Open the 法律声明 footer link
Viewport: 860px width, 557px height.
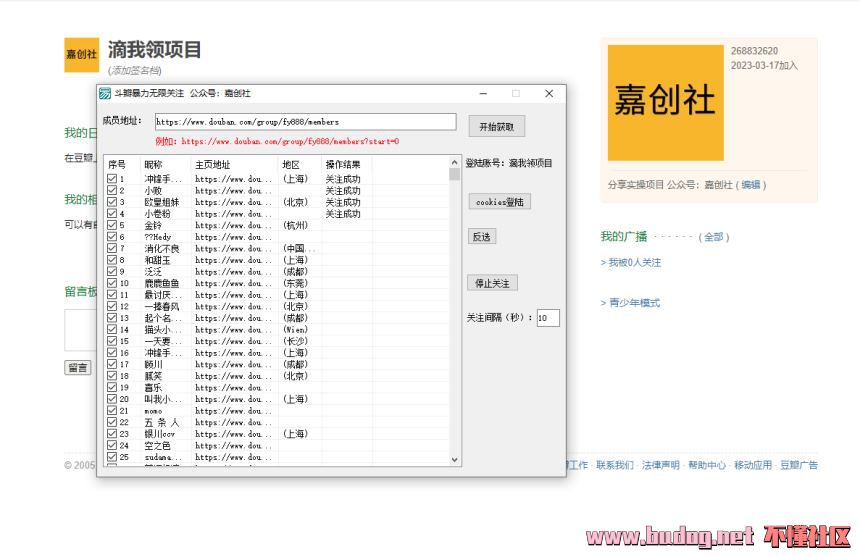point(660,465)
